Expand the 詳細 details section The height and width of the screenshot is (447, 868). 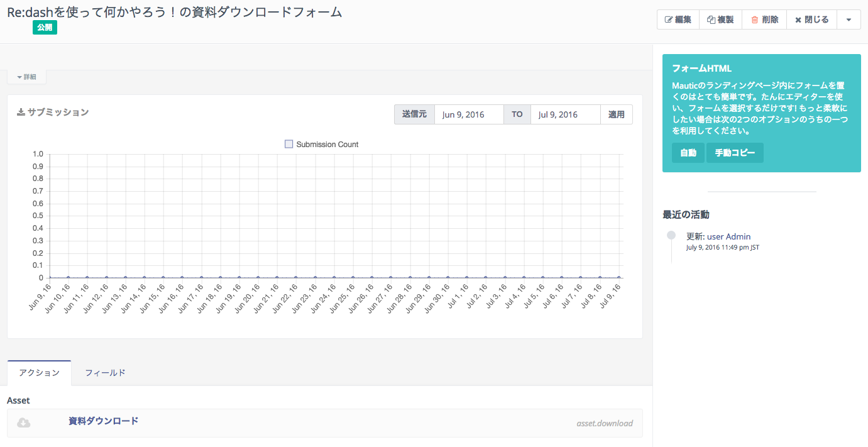pyautogui.click(x=26, y=77)
